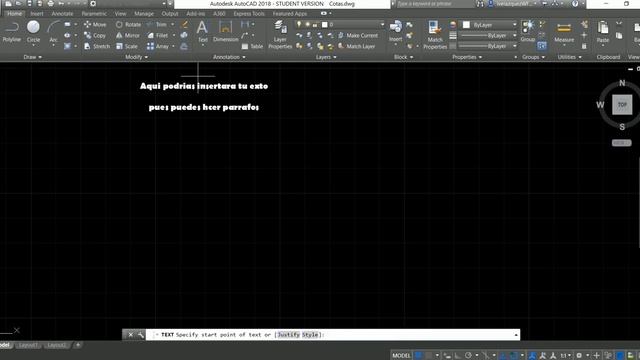Open the Manage ribbon tab
Screen dimensions: 640x360
coord(144,13)
